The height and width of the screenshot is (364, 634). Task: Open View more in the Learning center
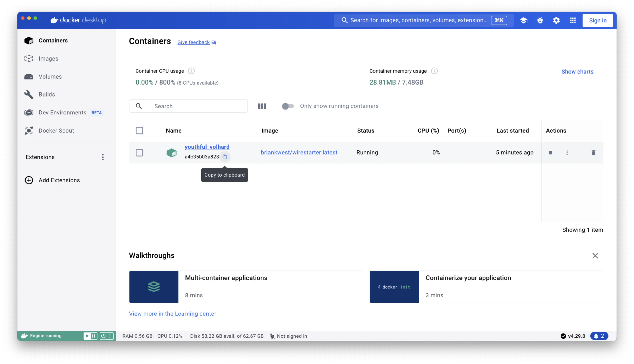[173, 313]
